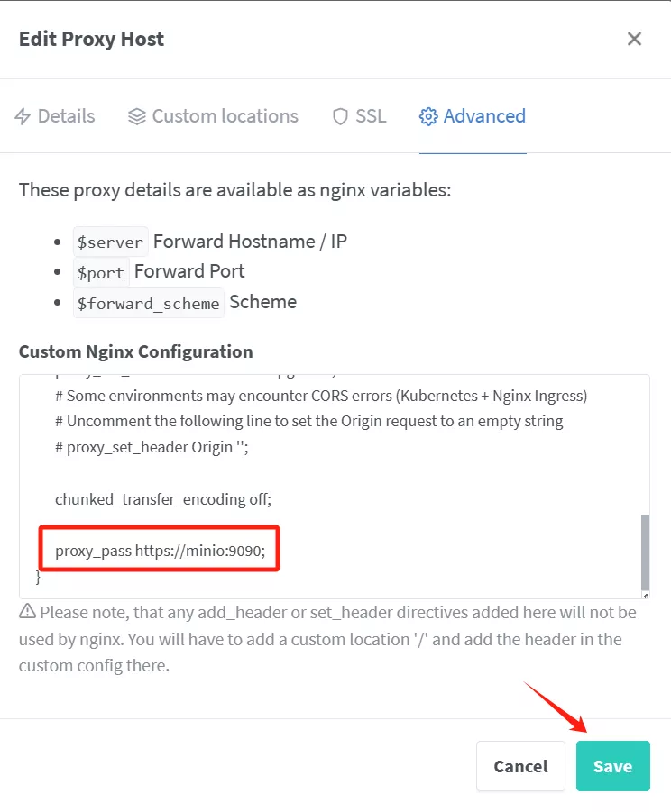This screenshot has width=671, height=812.
Task: Click the shield icon next to SSL
Action: tap(340, 117)
